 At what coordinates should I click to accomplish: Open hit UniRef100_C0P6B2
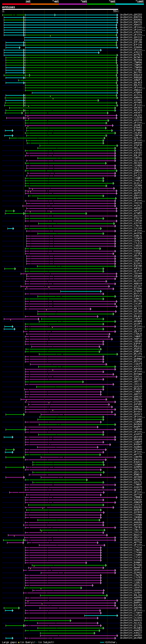(x=131, y=70)
